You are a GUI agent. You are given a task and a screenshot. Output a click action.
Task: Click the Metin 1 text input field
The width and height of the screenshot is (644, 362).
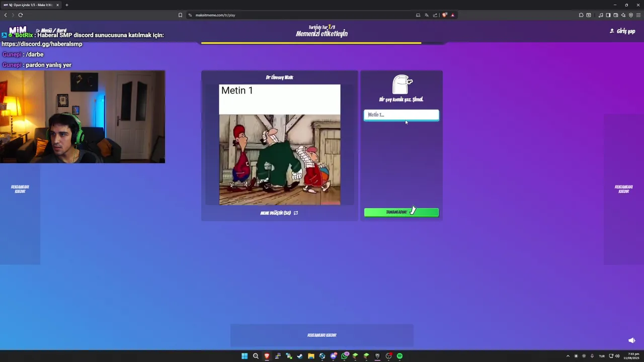(401, 115)
